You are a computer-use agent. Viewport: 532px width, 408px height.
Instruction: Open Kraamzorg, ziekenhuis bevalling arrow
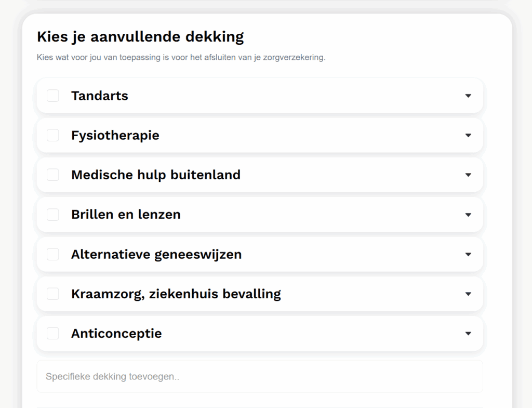468,294
